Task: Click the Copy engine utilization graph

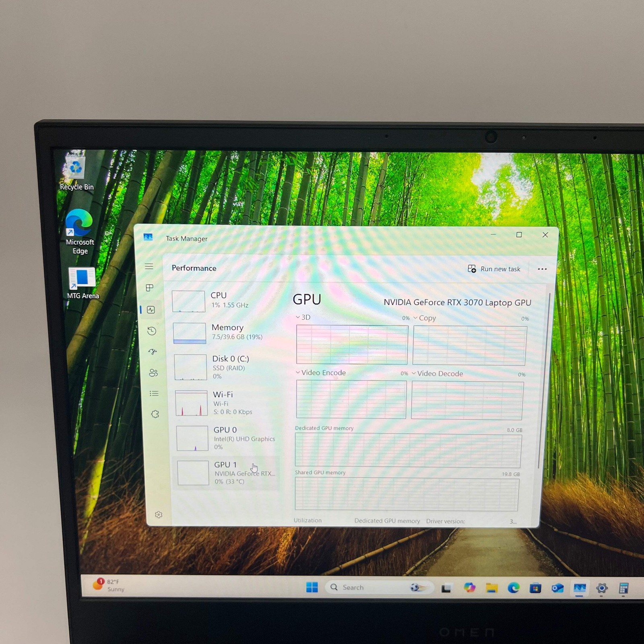Action: [469, 346]
